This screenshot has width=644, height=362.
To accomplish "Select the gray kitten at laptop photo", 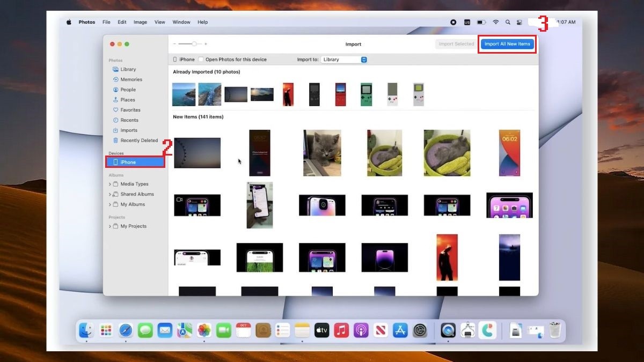I will 322,153.
